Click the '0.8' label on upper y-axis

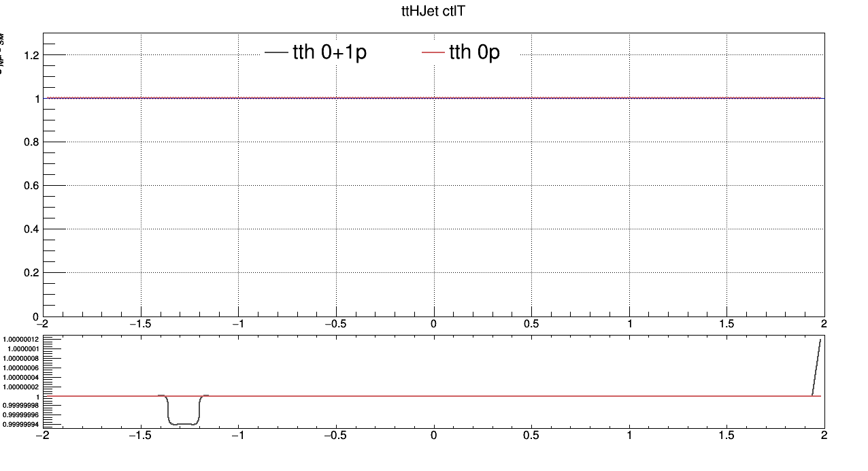coord(31,142)
